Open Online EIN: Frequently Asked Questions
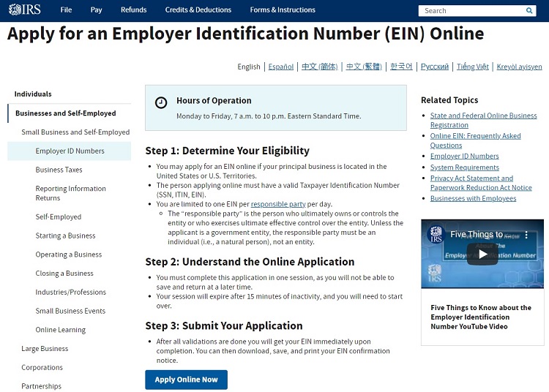 pos(475,140)
